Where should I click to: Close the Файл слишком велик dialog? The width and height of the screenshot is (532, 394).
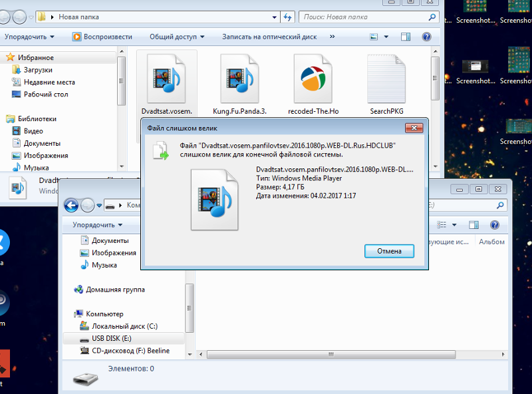(x=414, y=128)
